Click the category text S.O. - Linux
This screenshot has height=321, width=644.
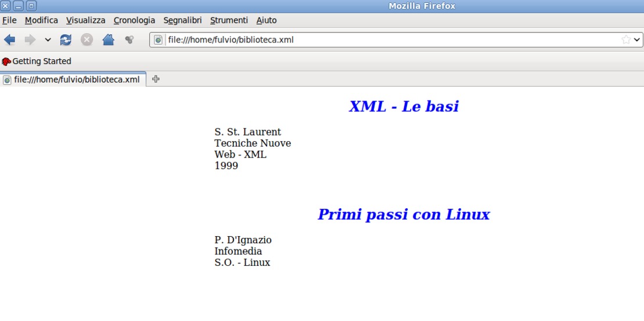(x=242, y=263)
